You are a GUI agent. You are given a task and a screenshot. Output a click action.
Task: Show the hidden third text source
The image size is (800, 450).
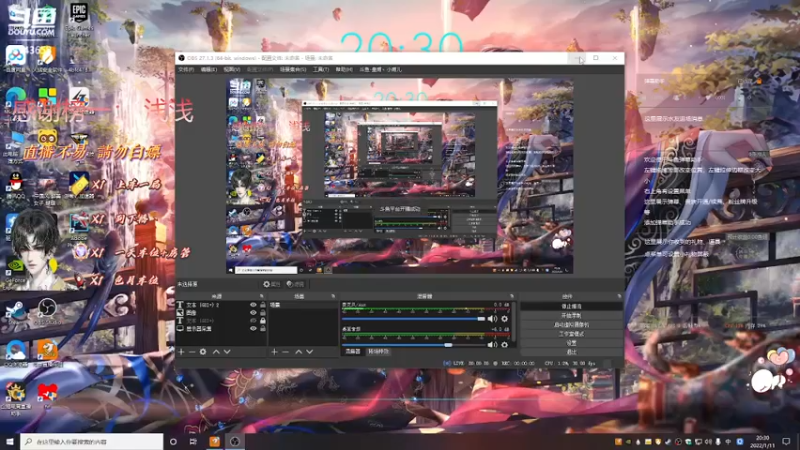coord(253,321)
